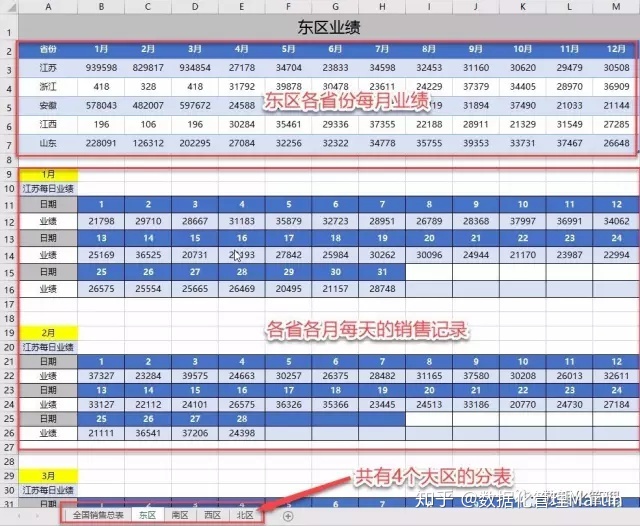Click 江苏每日业绩 label in row 10
Viewport: 640px width, 526px height.
(x=48, y=189)
